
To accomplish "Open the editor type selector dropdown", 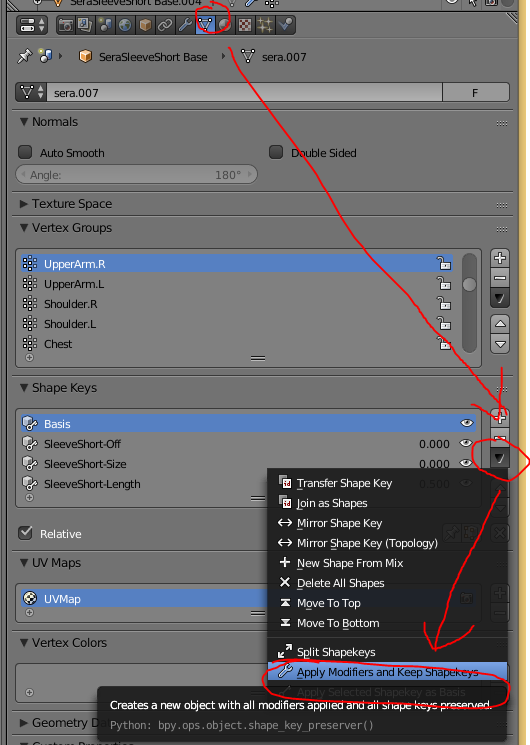I will (32, 25).
